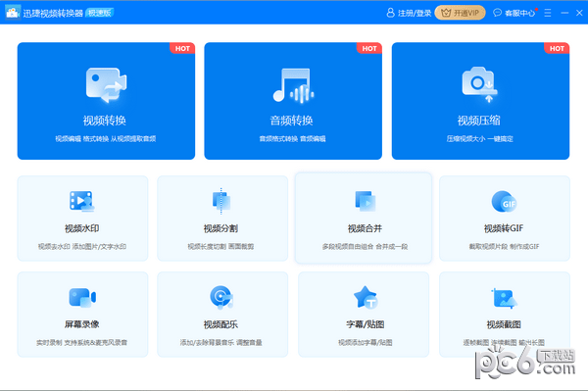This screenshot has width=588, height=391.
Task: Click the 注册/登录 login link
Action: tap(415, 13)
